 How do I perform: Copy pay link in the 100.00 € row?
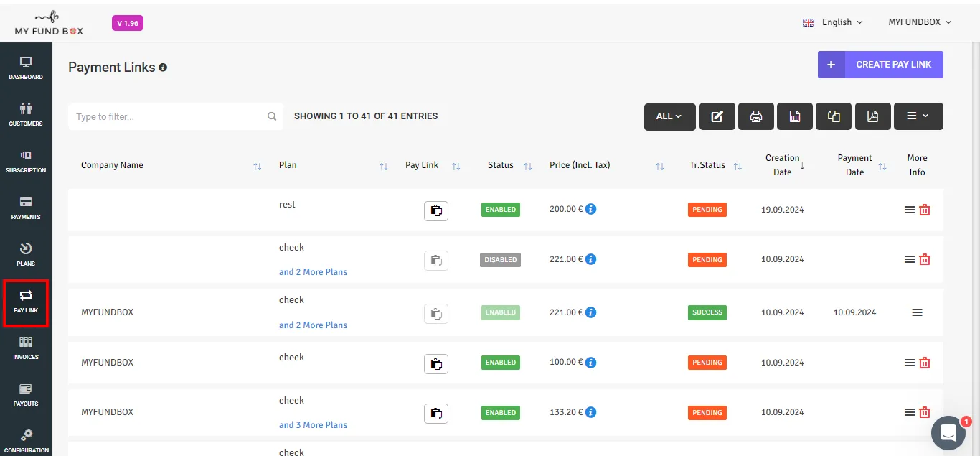(x=436, y=363)
